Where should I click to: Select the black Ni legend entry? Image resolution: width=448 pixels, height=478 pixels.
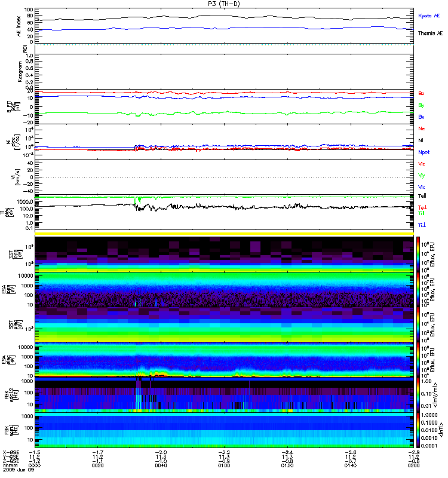(x=421, y=140)
